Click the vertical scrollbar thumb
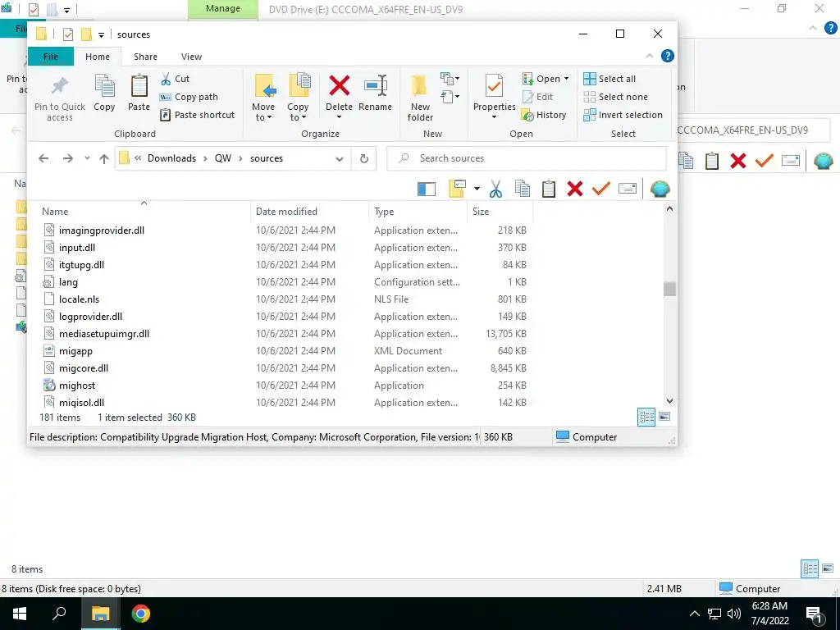 tap(669, 289)
